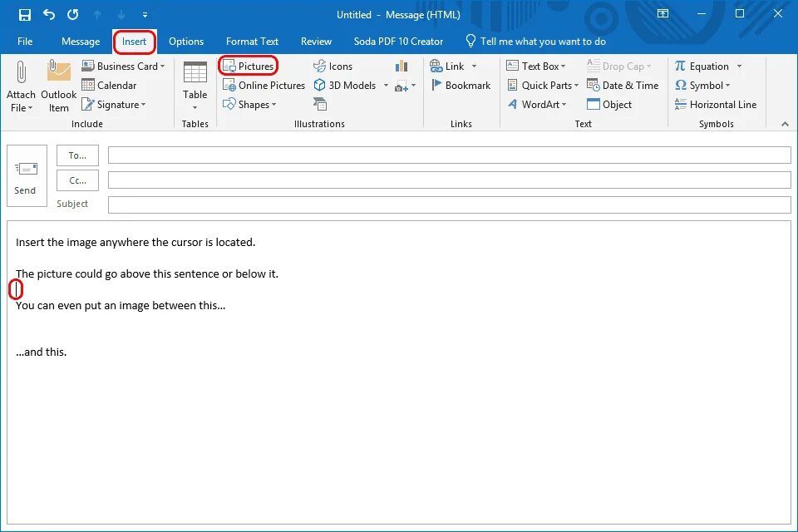The width and height of the screenshot is (798, 532).
Task: Open the WordArt gallery
Action: pyautogui.click(x=537, y=105)
